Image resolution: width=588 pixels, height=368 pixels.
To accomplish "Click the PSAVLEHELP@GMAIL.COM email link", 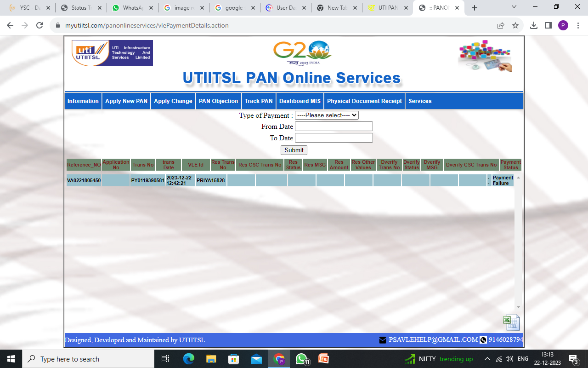I will pyautogui.click(x=433, y=339).
